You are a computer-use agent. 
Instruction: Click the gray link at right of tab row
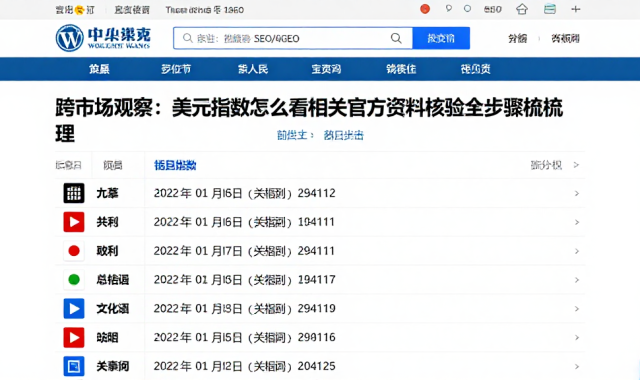[546, 165]
